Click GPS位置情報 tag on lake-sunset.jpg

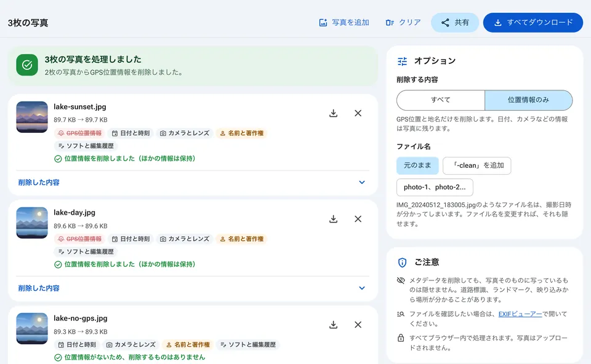tap(79, 133)
